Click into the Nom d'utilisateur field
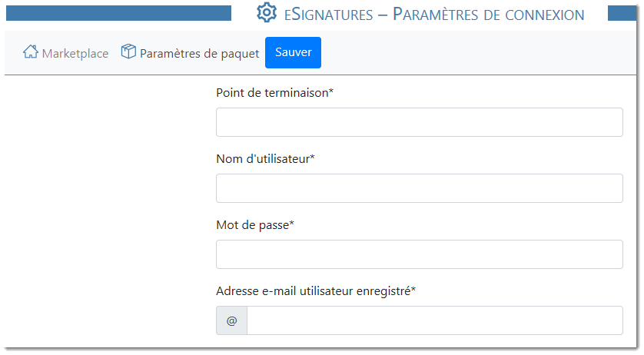Screen dimensions: 644x355 (419, 188)
